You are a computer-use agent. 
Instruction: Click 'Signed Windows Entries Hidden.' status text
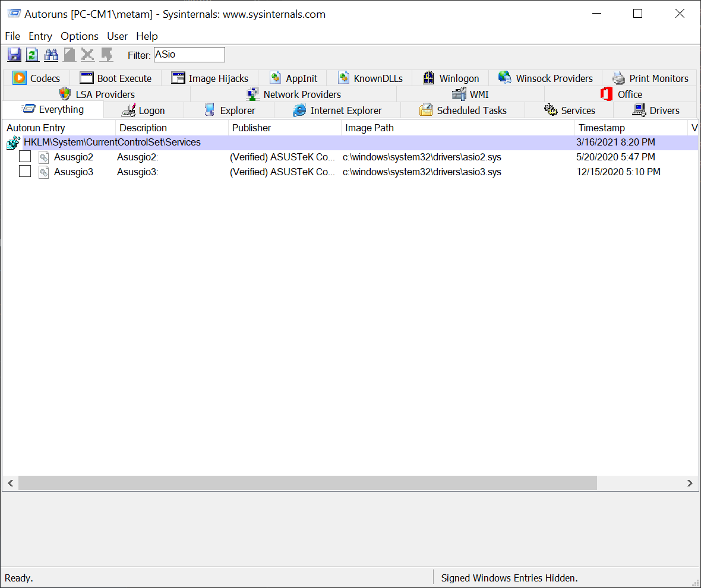510,578
